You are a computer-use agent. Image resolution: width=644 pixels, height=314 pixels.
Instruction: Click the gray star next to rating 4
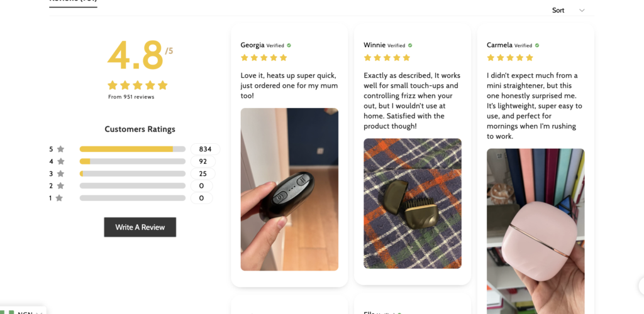pyautogui.click(x=61, y=161)
